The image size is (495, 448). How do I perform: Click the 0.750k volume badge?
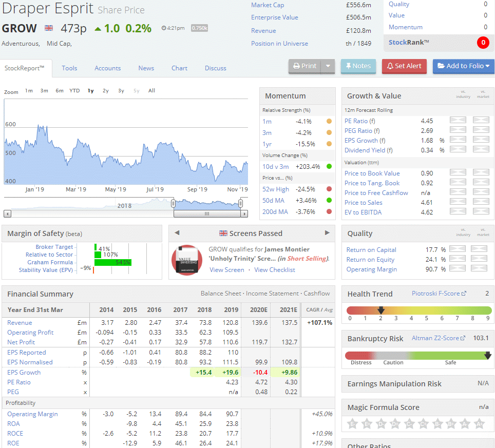point(200,28)
